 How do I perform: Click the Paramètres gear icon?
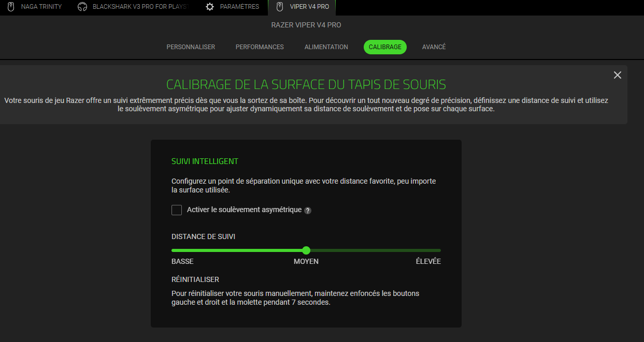(x=209, y=7)
